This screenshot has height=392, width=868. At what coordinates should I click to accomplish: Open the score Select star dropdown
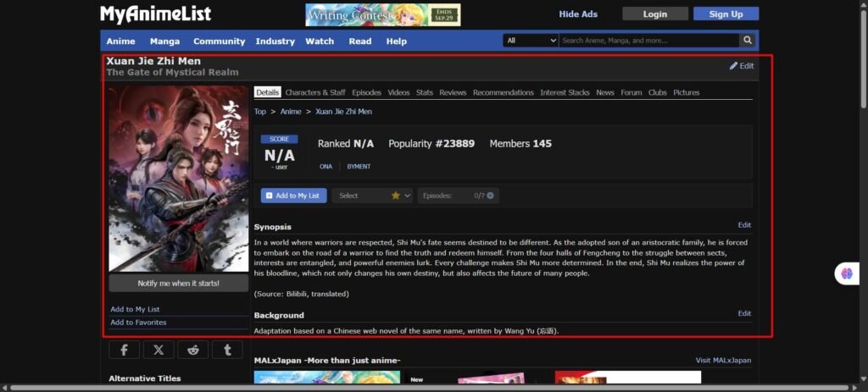(372, 196)
